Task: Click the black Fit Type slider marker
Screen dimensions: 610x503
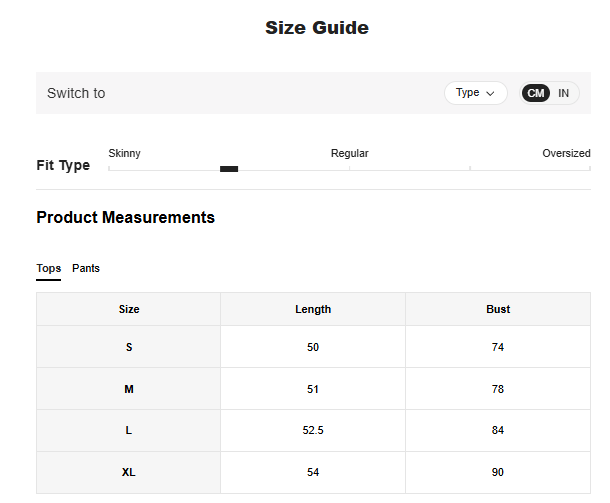Action: (x=229, y=169)
